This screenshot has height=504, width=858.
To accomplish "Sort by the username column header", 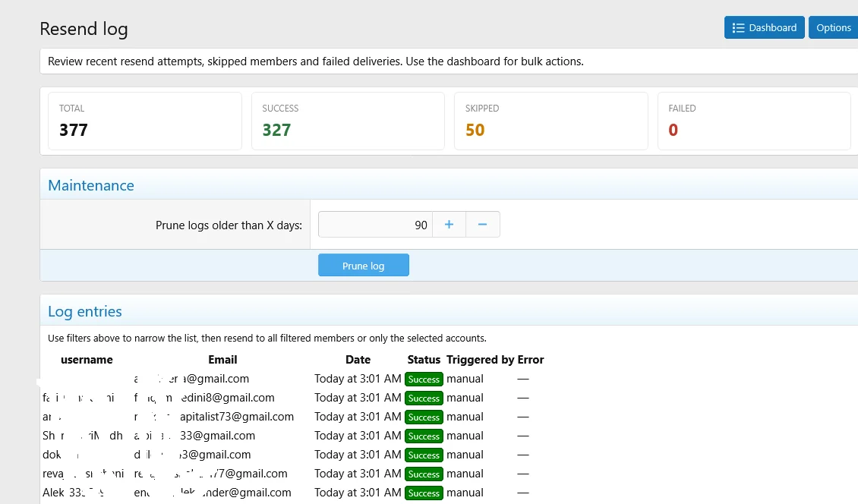I will (87, 360).
